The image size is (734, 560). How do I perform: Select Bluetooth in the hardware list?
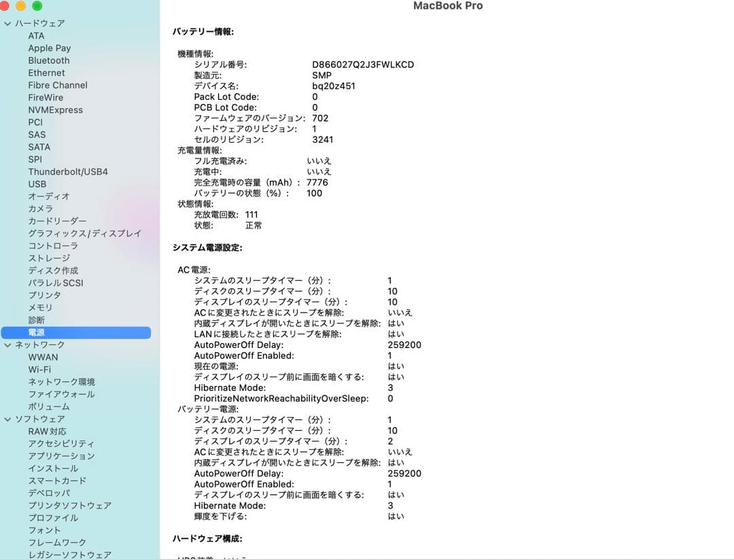coord(48,60)
